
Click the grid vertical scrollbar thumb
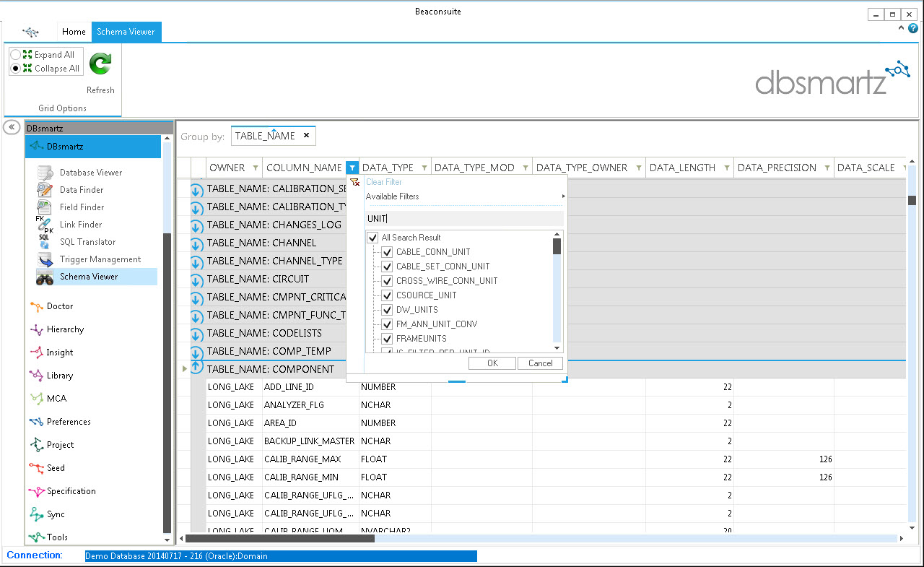coord(912,200)
